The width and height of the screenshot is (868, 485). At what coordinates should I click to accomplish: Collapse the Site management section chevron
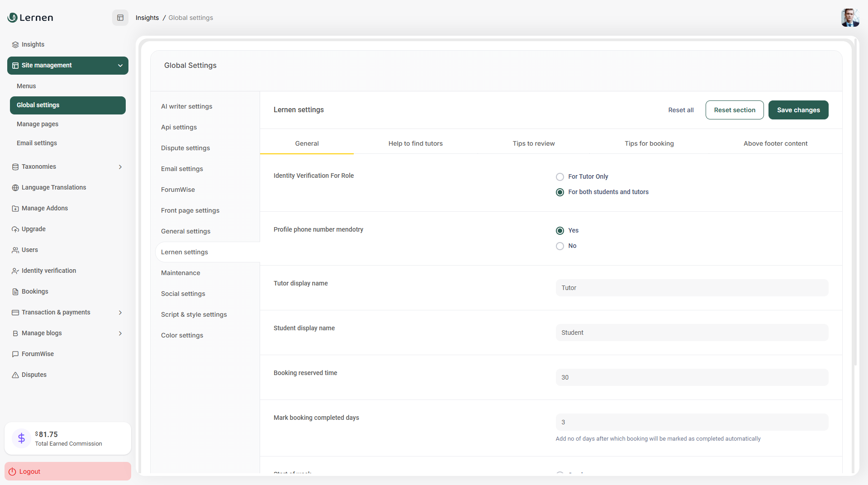coord(120,66)
